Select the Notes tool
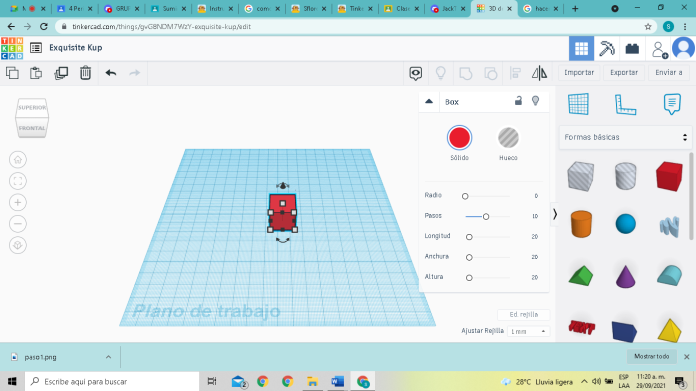This screenshot has height=391, width=696. (x=672, y=104)
